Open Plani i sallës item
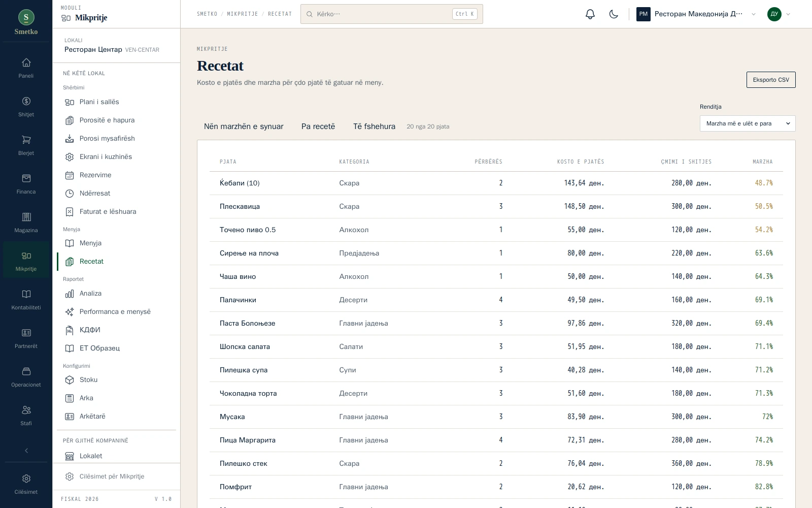This screenshot has height=508, width=812. pos(116,102)
